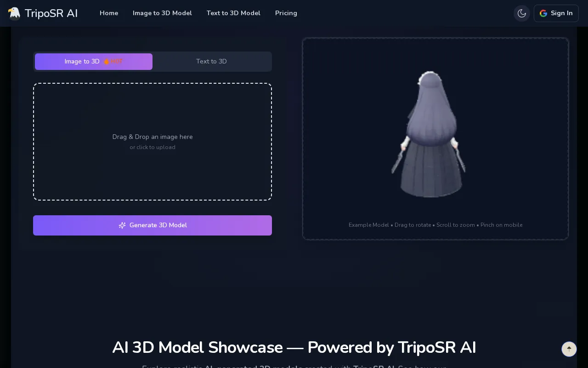Click the Generate 3D Model button

pos(153,225)
